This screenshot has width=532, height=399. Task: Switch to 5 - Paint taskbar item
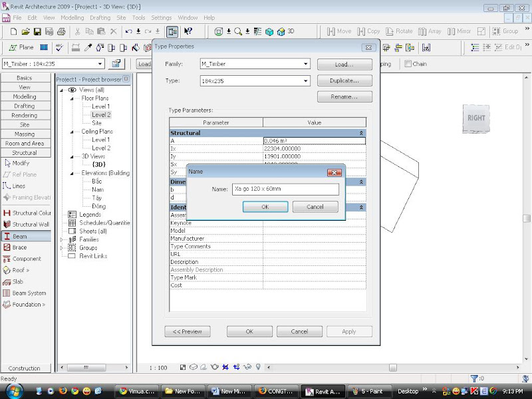[370, 391]
